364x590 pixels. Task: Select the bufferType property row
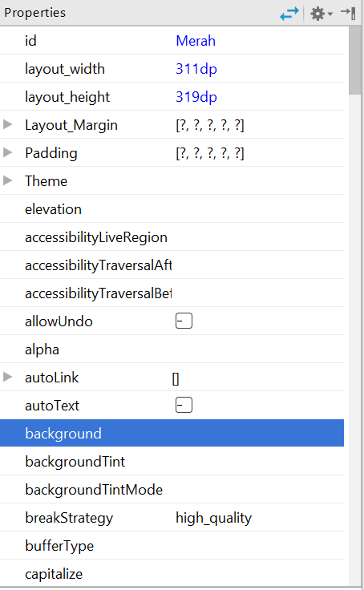tap(172, 546)
